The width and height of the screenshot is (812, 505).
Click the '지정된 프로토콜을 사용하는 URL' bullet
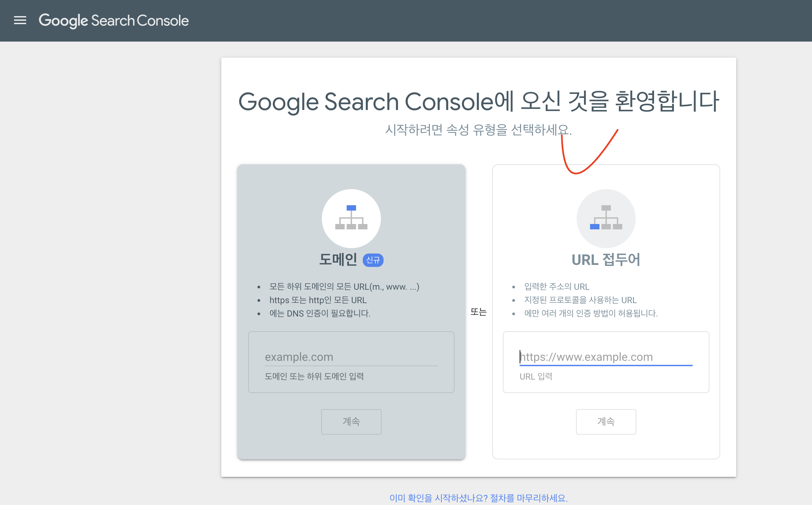[580, 300]
